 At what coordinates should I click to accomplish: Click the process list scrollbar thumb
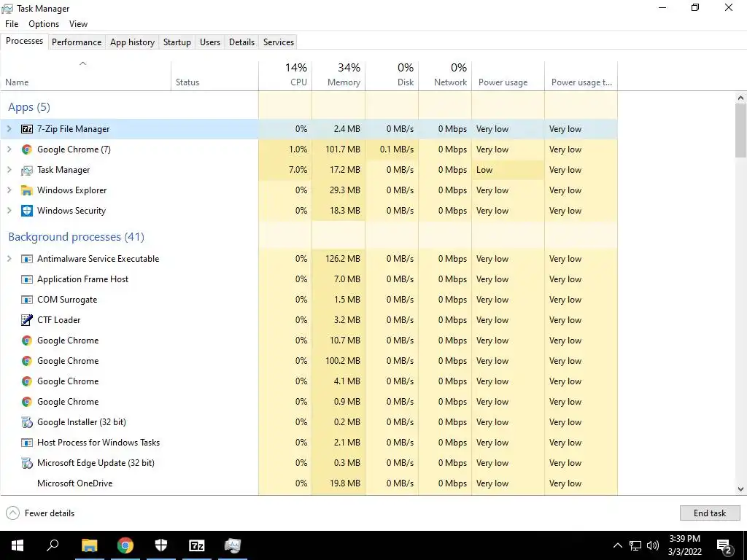tap(740, 130)
